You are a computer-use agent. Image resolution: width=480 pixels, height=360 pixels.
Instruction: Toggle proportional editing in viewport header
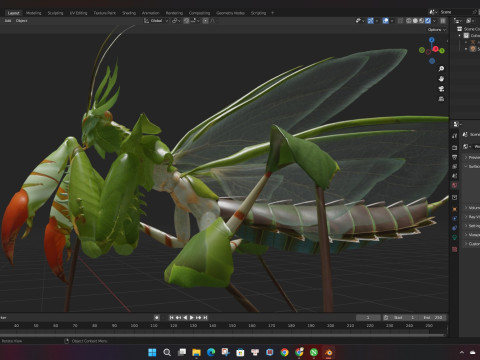pos(205,21)
